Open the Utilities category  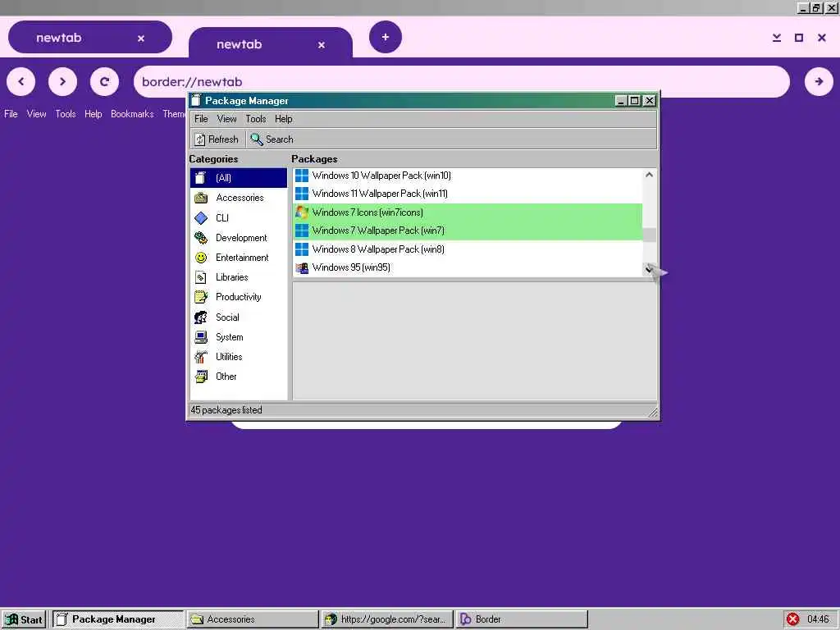[x=239, y=357]
